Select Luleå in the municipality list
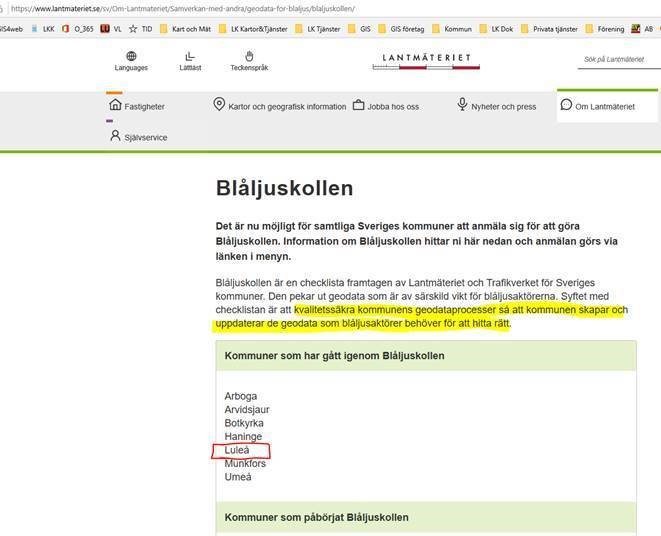 237,450
